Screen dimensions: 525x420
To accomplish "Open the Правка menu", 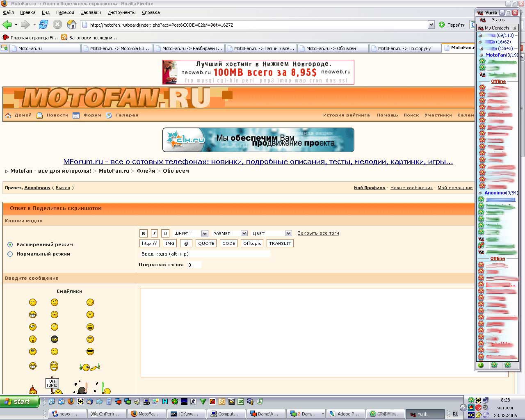I will (x=27, y=12).
